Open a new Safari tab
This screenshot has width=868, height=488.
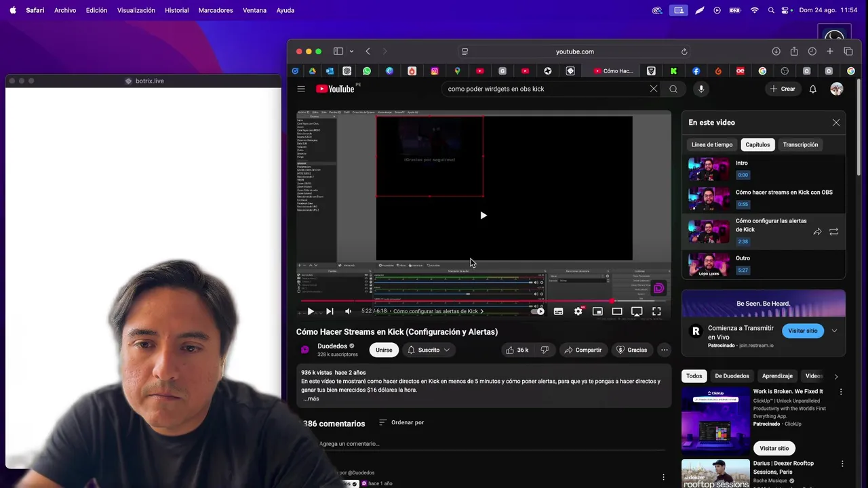click(x=830, y=52)
